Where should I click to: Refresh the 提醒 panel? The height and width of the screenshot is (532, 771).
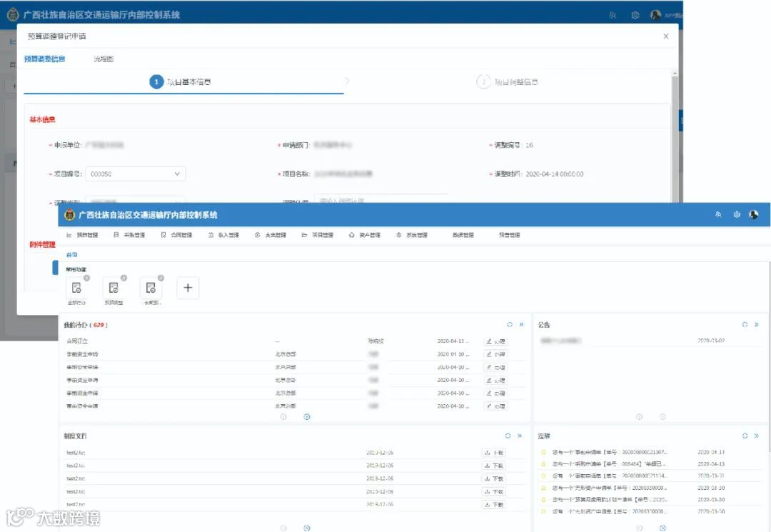point(745,436)
